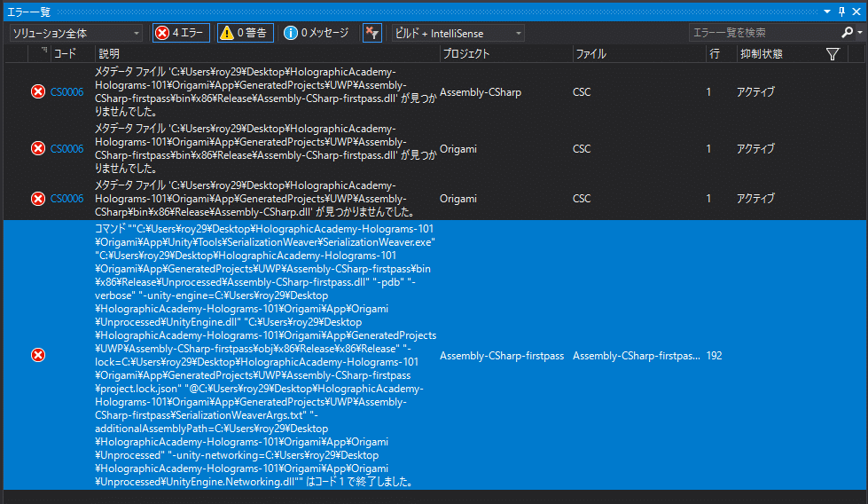Click the clear build filter icon

tap(372, 33)
